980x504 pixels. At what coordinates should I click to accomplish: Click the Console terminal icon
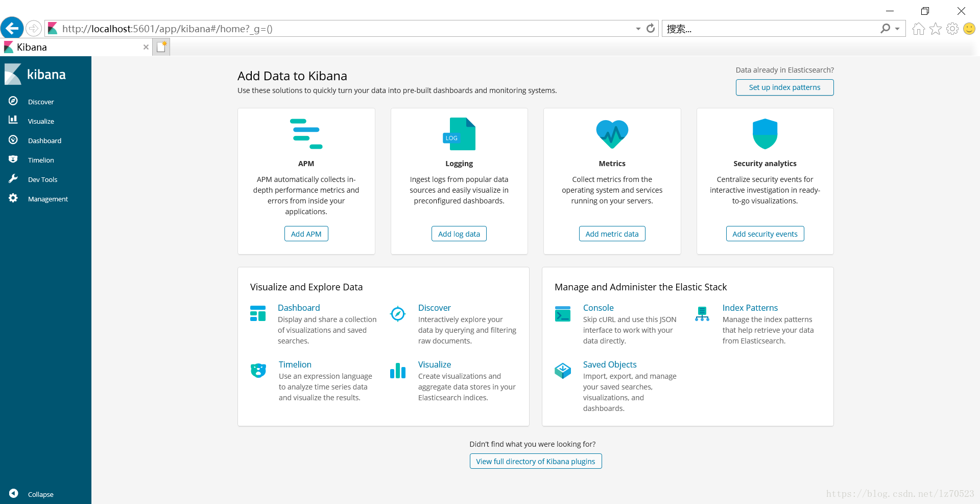coord(563,313)
